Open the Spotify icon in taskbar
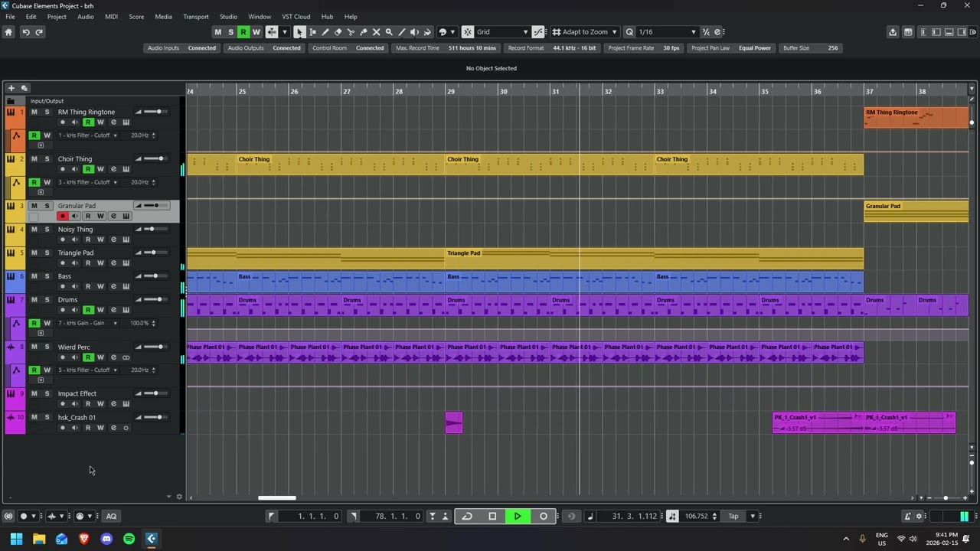This screenshot has width=980, height=551. (129, 539)
